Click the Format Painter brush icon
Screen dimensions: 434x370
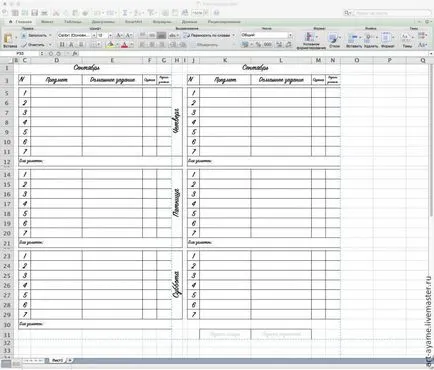click(x=85, y=13)
